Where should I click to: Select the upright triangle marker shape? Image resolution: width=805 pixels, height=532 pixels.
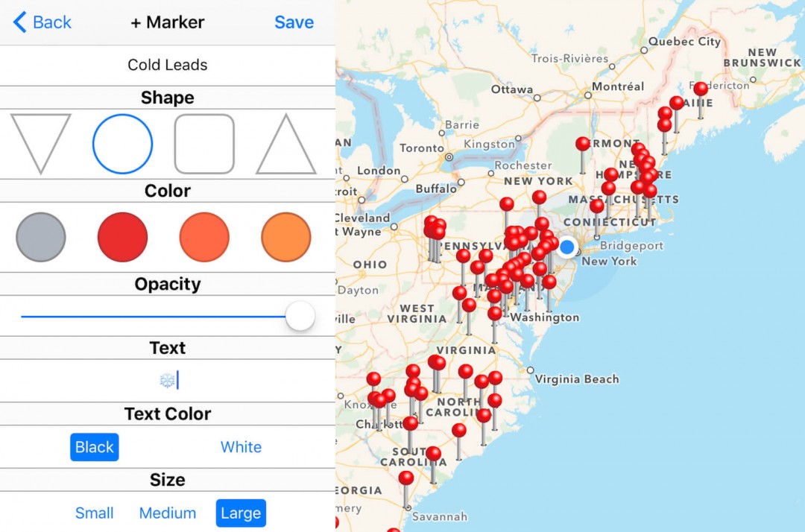(285, 144)
